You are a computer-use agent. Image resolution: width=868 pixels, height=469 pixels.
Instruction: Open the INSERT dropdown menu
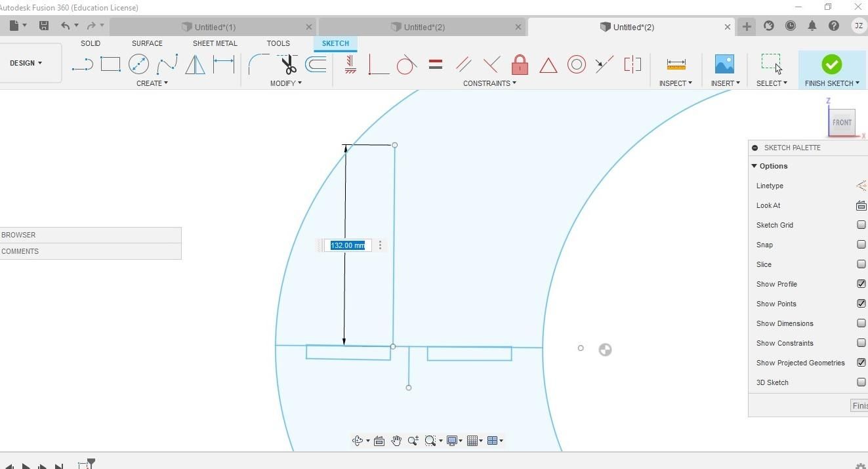click(x=726, y=83)
